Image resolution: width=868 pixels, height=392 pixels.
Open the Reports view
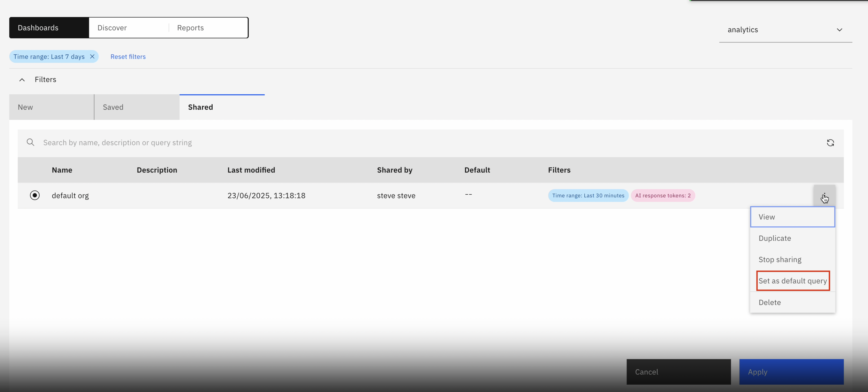click(x=208, y=28)
